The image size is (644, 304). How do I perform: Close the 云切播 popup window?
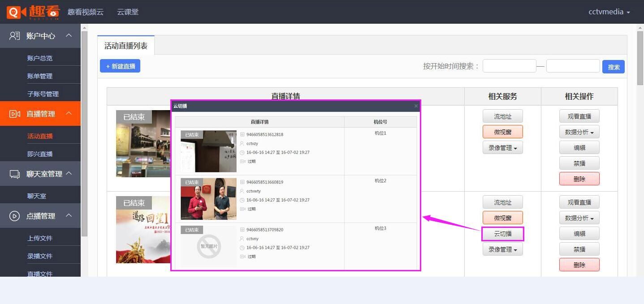click(x=416, y=106)
